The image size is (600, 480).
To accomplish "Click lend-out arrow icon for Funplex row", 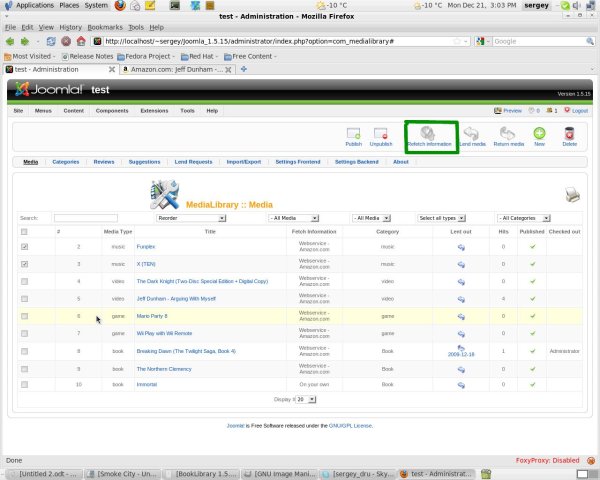I will [x=461, y=247].
